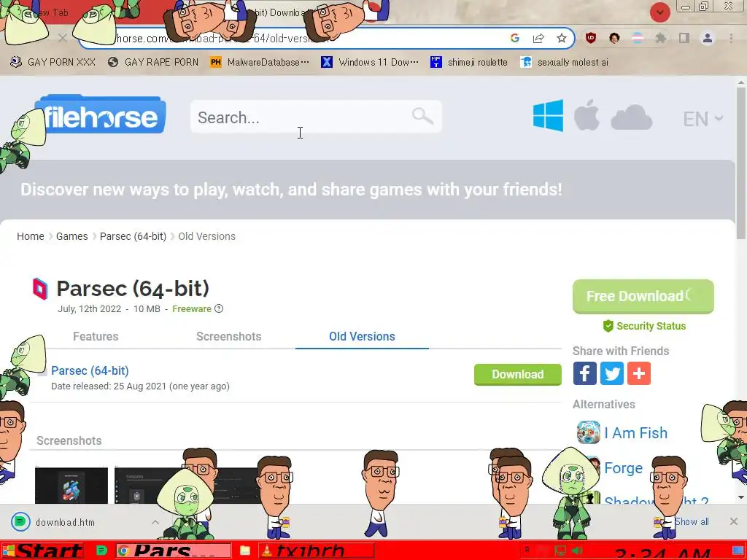Share on Twitter
Image resolution: width=747 pixels, height=560 pixels.
[x=612, y=373]
